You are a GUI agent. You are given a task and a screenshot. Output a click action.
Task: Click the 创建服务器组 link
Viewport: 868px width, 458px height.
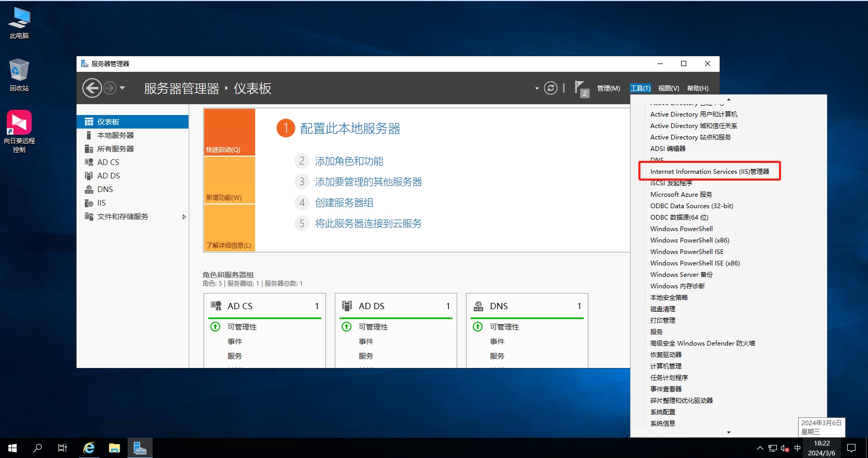pyautogui.click(x=344, y=203)
